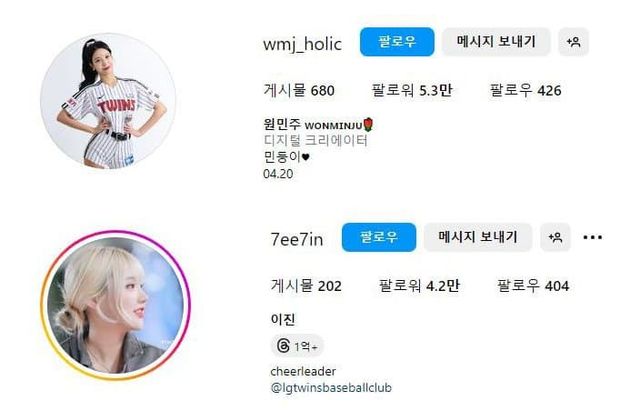
Task: Click wmj_holic's 게시물 680 post count
Action: click(299, 90)
